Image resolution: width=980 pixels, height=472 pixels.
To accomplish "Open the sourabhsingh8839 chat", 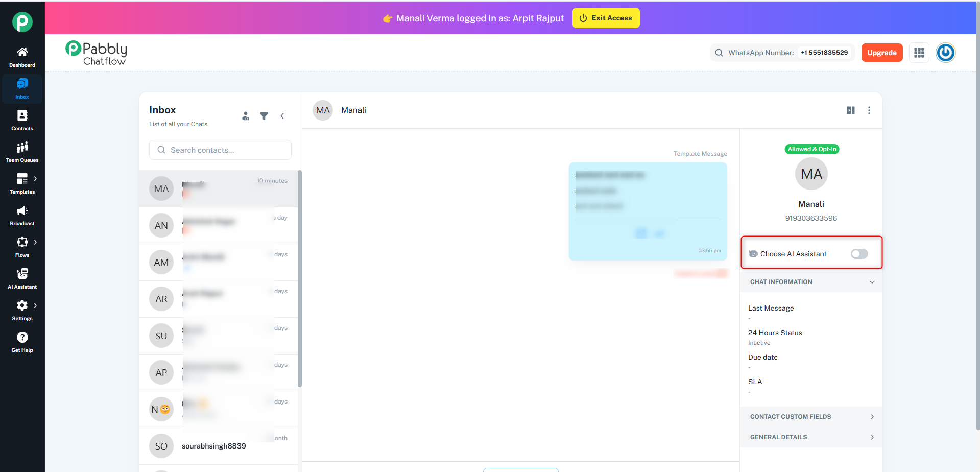I will coord(218,446).
